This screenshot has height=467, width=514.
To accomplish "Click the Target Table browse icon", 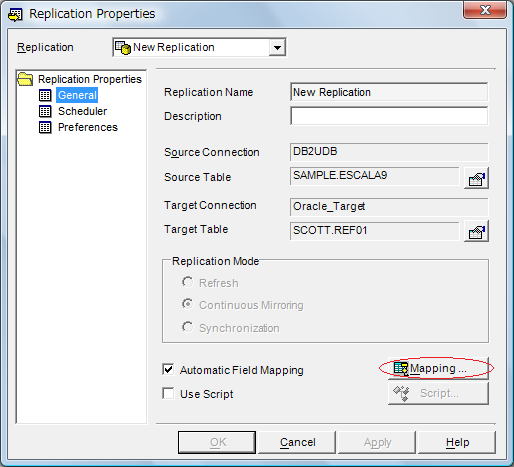I will [476, 231].
